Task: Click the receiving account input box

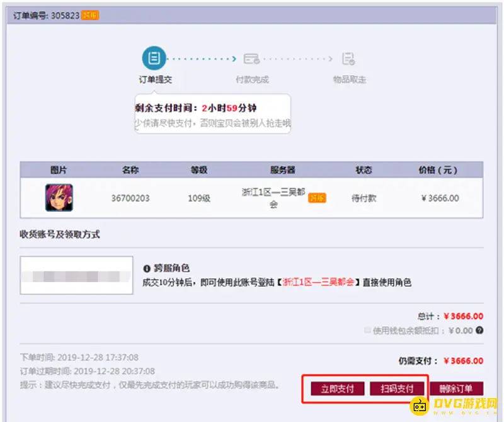Action: (x=76, y=275)
